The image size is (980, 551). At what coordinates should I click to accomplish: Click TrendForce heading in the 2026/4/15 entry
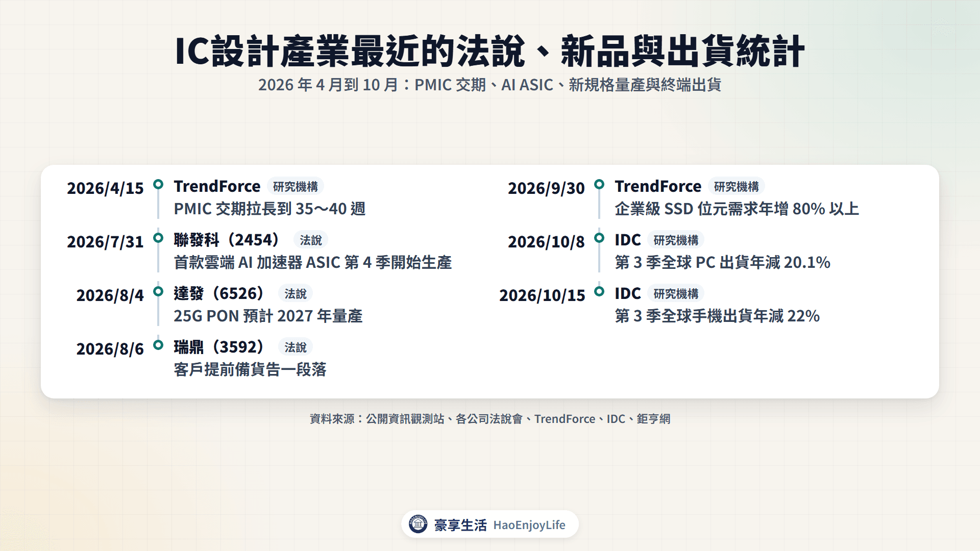(x=217, y=187)
